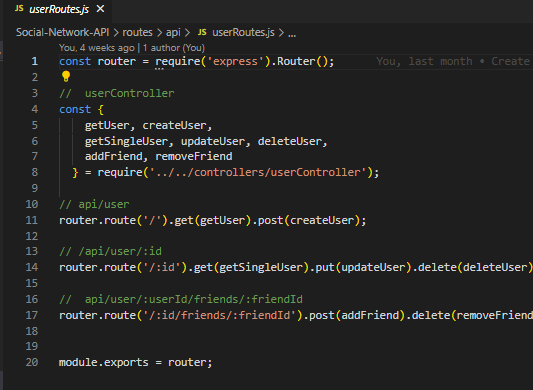533x390 pixels.
Task: Close the userRoutes.js tab
Action: pyautogui.click(x=100, y=9)
